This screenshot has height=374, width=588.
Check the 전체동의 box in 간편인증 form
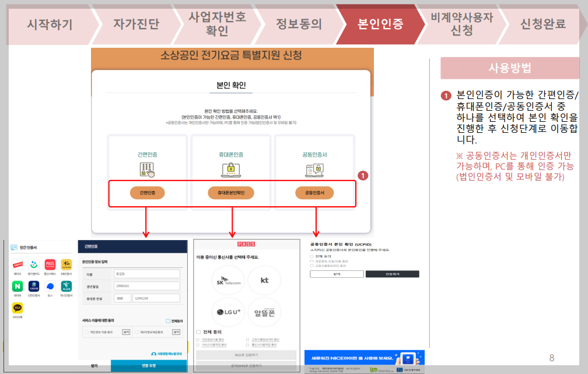pos(168,321)
